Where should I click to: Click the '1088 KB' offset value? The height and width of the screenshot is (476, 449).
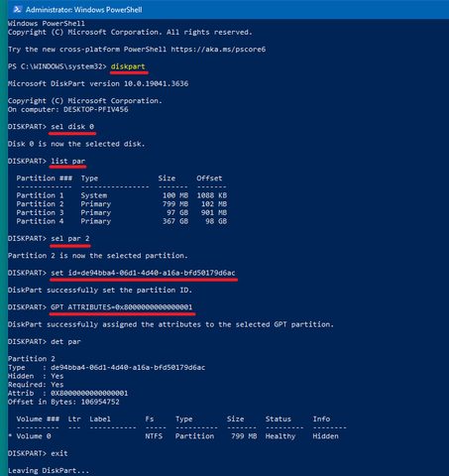click(x=212, y=195)
